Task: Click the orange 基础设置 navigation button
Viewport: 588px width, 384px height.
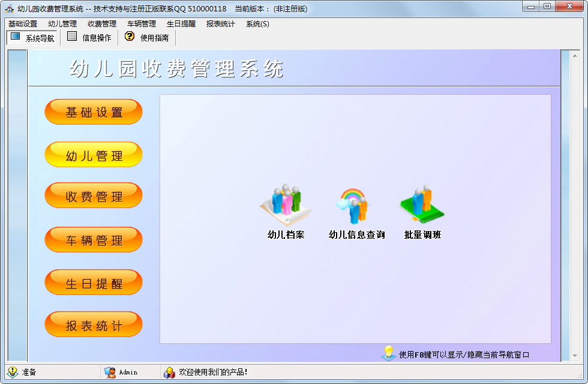Action: pos(94,112)
